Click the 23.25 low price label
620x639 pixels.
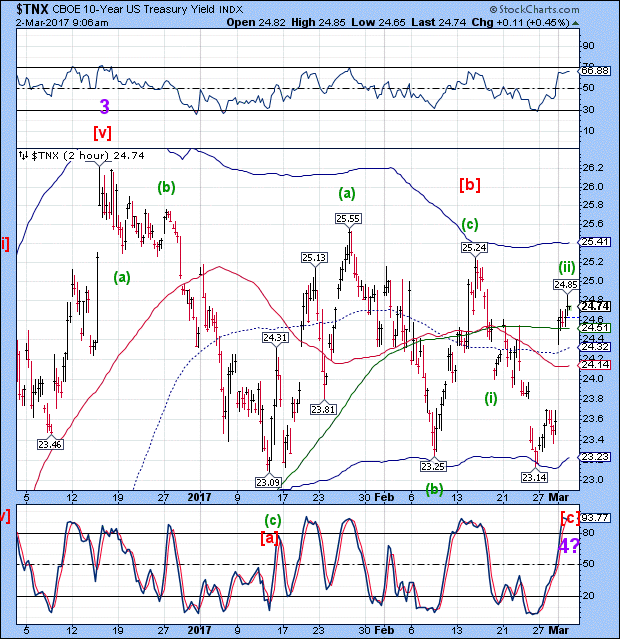click(433, 466)
